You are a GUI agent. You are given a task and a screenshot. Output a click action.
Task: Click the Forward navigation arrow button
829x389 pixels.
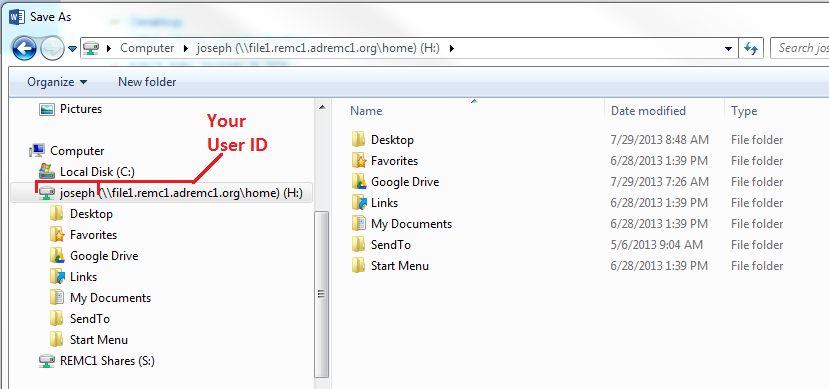click(x=52, y=49)
